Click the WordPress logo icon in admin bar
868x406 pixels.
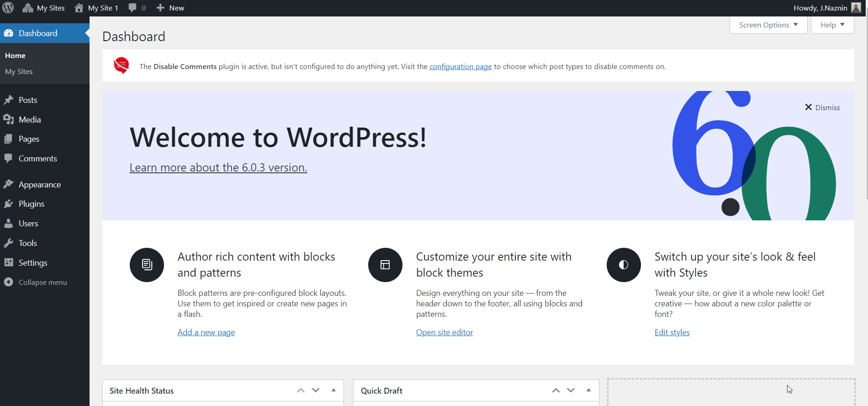coord(8,8)
